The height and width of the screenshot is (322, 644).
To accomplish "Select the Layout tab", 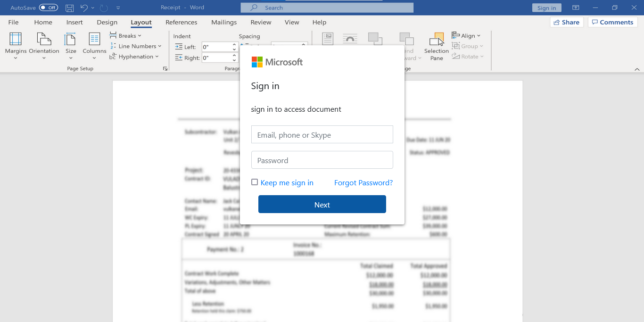I will (x=141, y=22).
